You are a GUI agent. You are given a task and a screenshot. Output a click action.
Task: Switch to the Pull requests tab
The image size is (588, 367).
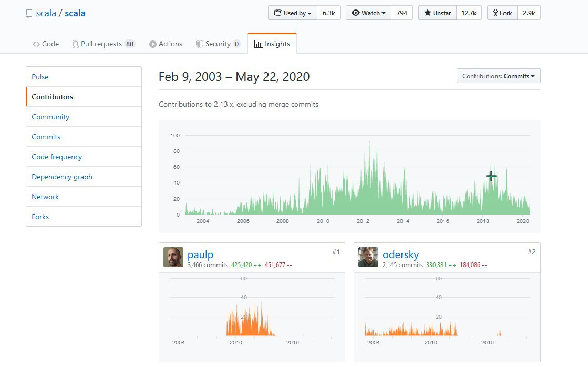(x=103, y=44)
